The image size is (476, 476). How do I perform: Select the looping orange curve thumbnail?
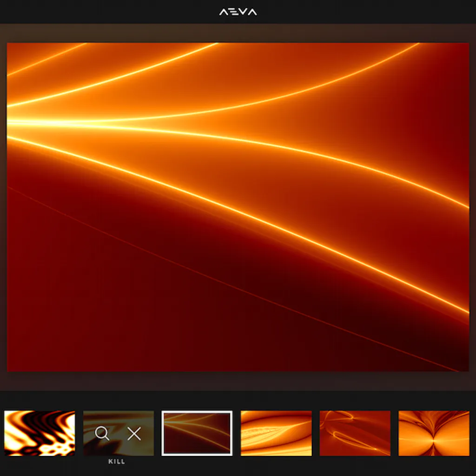[355, 434]
